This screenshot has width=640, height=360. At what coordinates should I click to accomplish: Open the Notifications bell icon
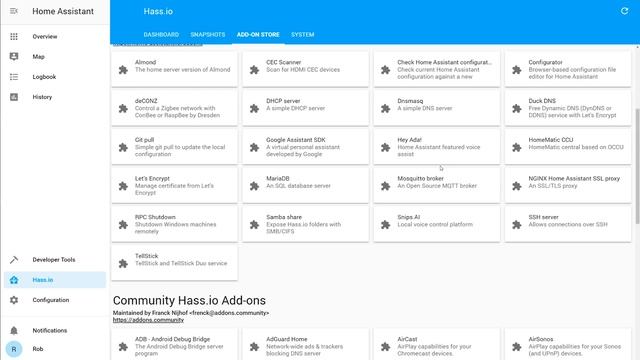coord(14,330)
